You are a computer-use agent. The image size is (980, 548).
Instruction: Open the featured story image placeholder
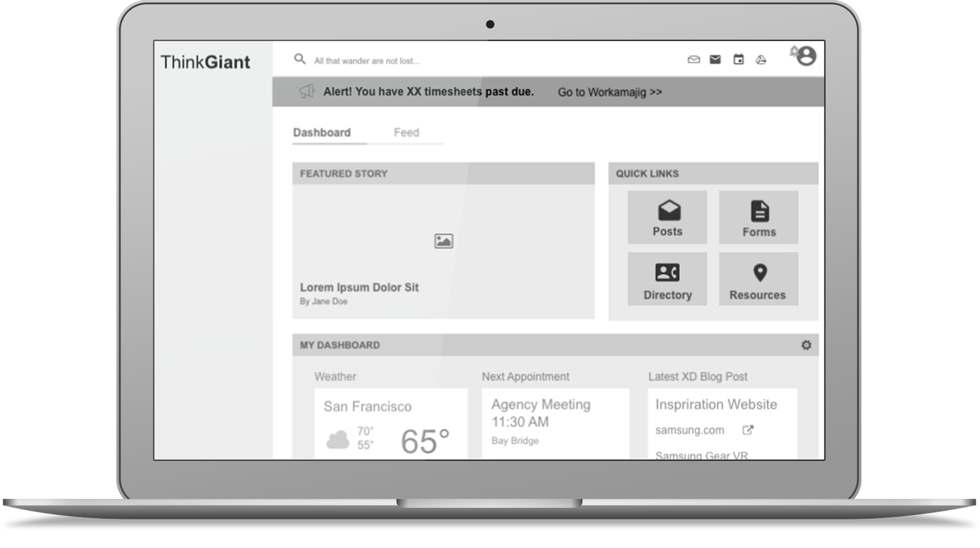[443, 241]
